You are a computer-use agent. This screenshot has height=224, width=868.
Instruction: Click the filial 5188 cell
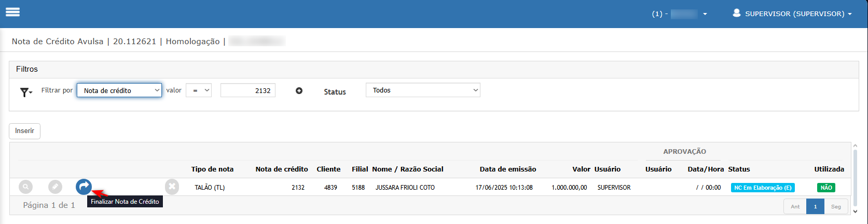(358, 188)
